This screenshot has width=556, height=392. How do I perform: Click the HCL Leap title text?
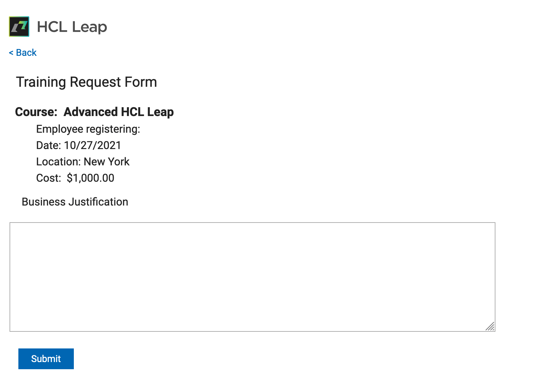coord(72,27)
